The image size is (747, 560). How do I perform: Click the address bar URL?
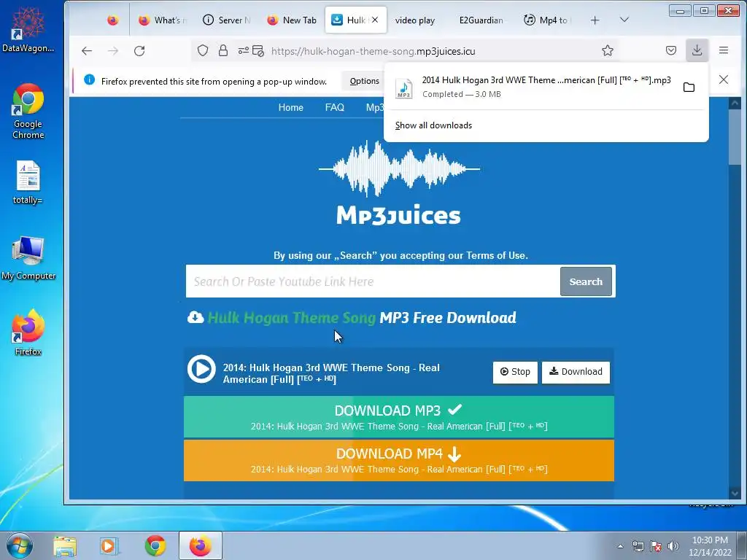(373, 51)
